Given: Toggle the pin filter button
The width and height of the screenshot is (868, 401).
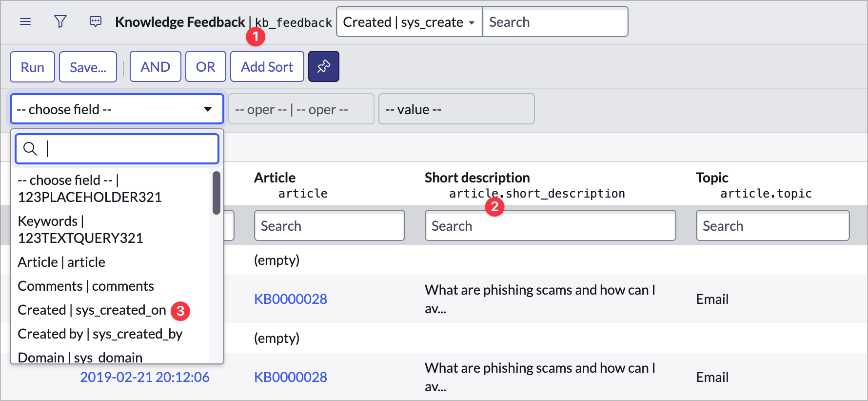Looking at the screenshot, I should tap(323, 67).
